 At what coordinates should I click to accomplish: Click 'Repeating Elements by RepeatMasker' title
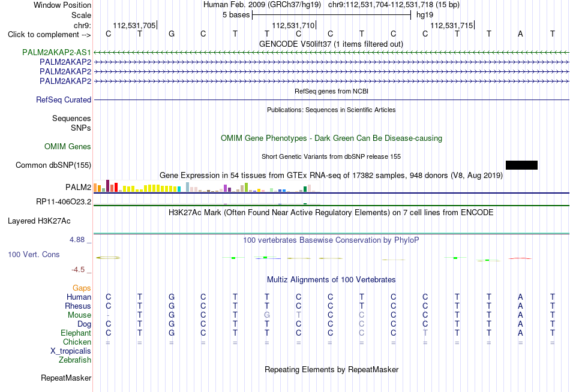331,369
